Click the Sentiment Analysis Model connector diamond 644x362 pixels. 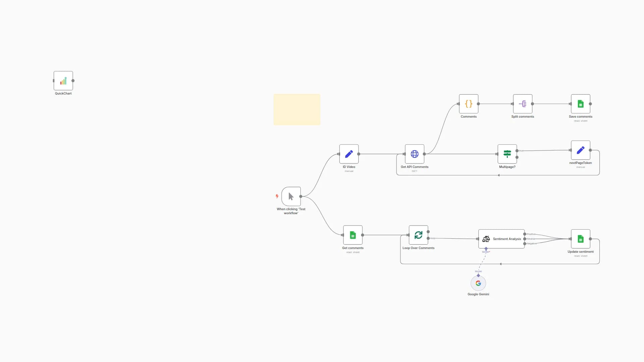pos(486,249)
